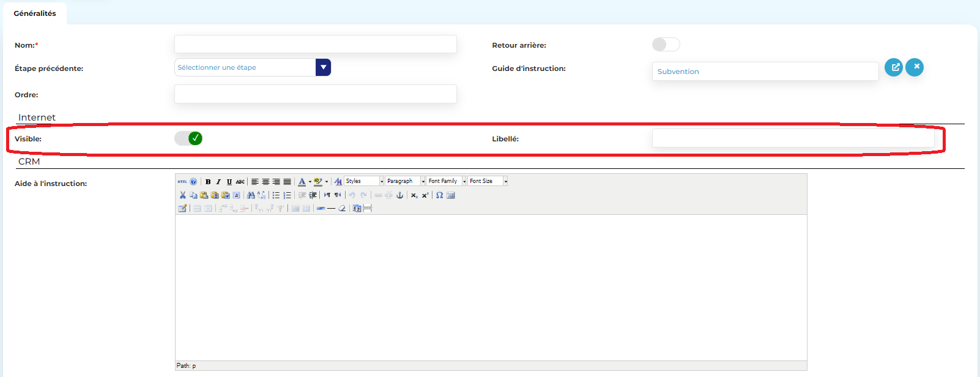This screenshot has width=980, height=377.
Task: Insert an unordered bullet list
Action: [276, 195]
